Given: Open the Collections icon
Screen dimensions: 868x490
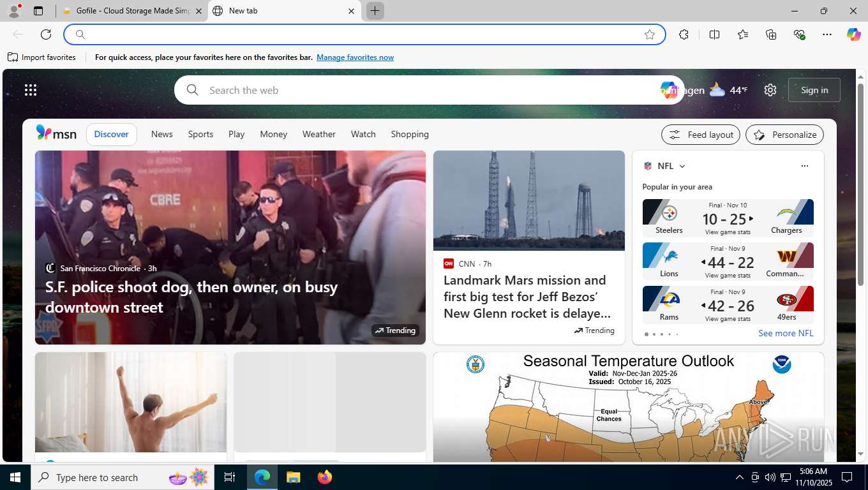Looking at the screenshot, I should click(x=771, y=34).
